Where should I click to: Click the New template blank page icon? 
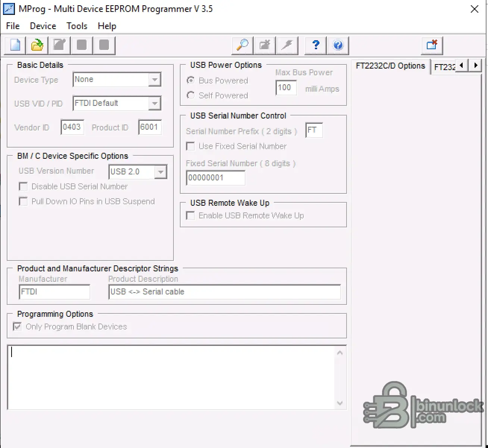click(15, 45)
